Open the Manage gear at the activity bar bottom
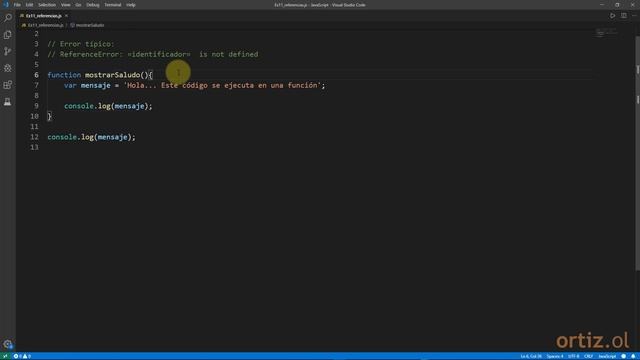 (8, 344)
